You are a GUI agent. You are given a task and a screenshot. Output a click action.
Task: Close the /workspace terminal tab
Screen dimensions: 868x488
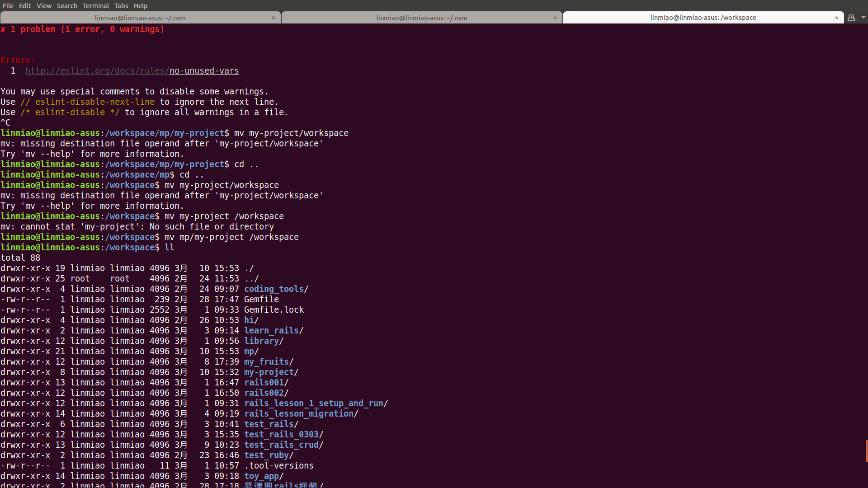coord(836,18)
